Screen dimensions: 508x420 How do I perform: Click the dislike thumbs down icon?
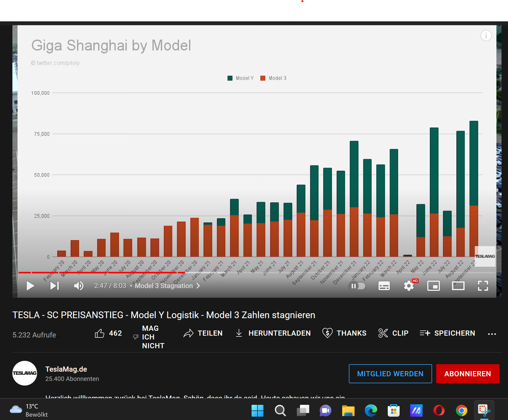coord(136,337)
